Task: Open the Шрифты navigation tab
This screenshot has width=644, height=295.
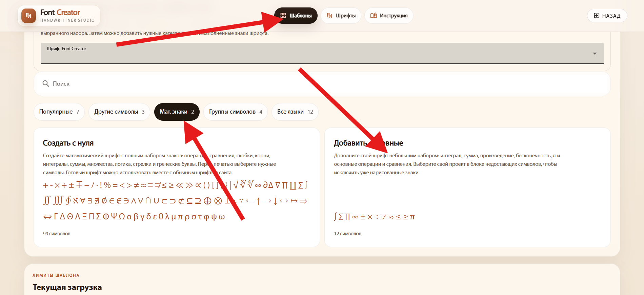Action: tap(341, 16)
